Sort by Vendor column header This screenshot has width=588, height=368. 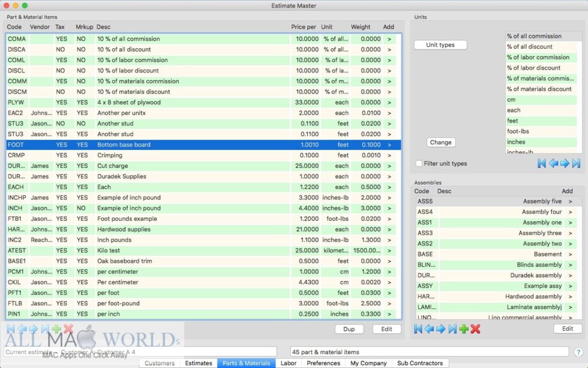point(40,27)
